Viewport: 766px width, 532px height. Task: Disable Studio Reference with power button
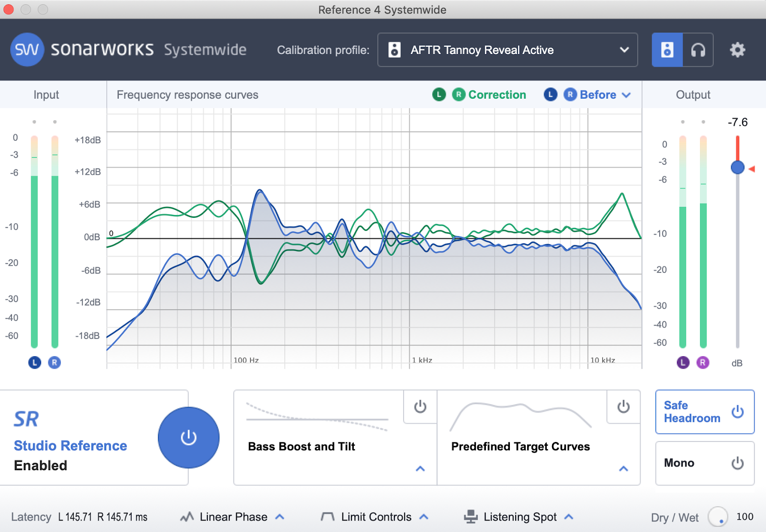point(189,437)
